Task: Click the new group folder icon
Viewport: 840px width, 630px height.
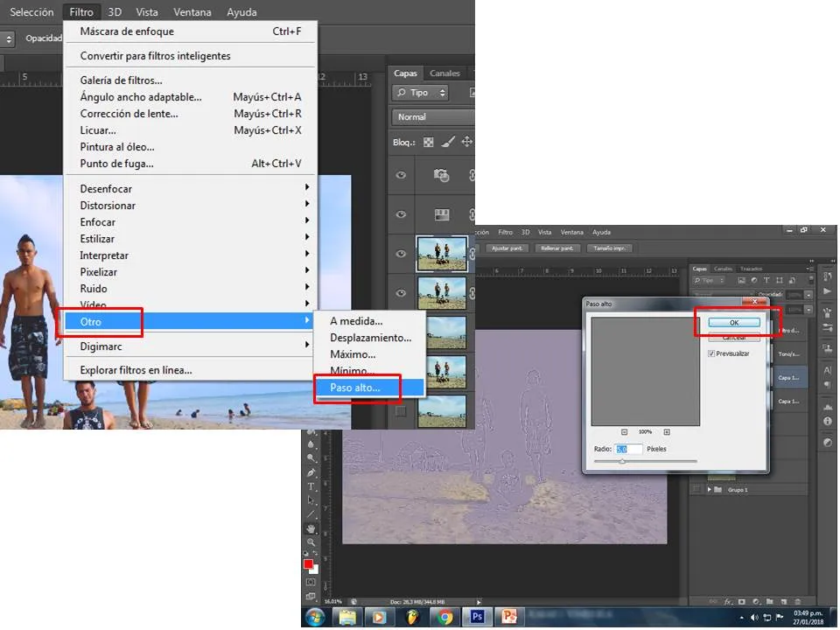Action: (x=770, y=602)
